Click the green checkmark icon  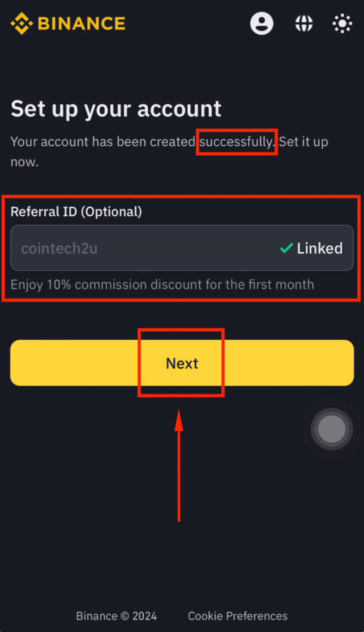point(286,248)
